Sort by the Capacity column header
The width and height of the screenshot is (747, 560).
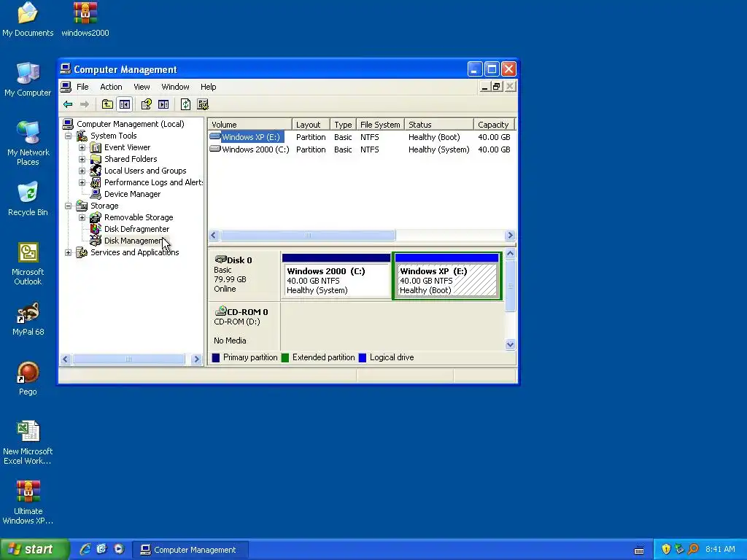[x=495, y=124]
